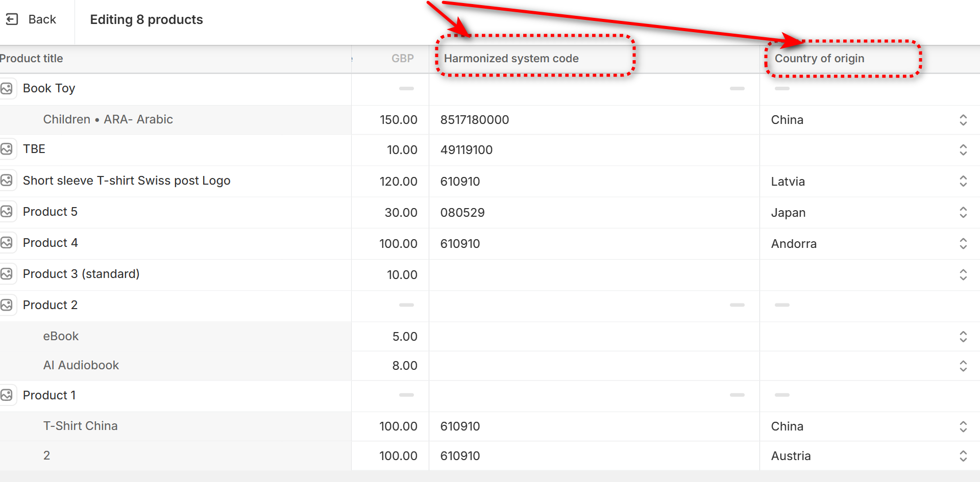Open country dropdown for Children ARA- Arabic
Viewport: 980px width, 482px height.
pyautogui.click(x=963, y=120)
